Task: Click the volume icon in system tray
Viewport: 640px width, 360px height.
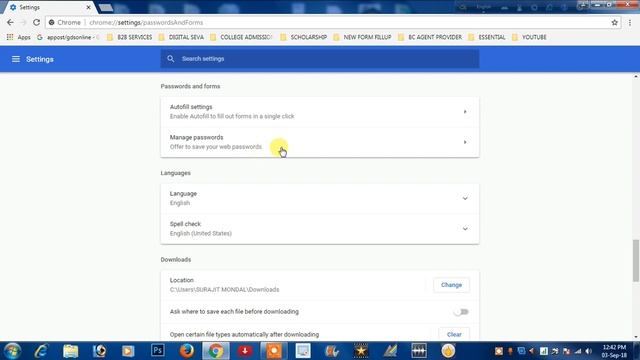Action: tap(589, 351)
